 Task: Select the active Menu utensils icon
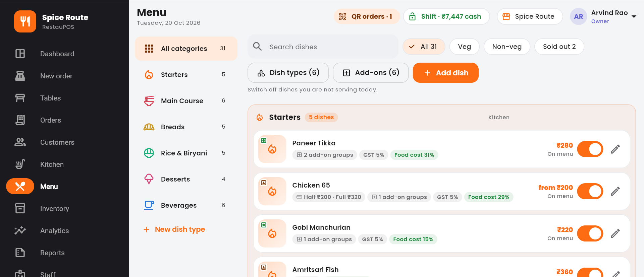coord(20,187)
